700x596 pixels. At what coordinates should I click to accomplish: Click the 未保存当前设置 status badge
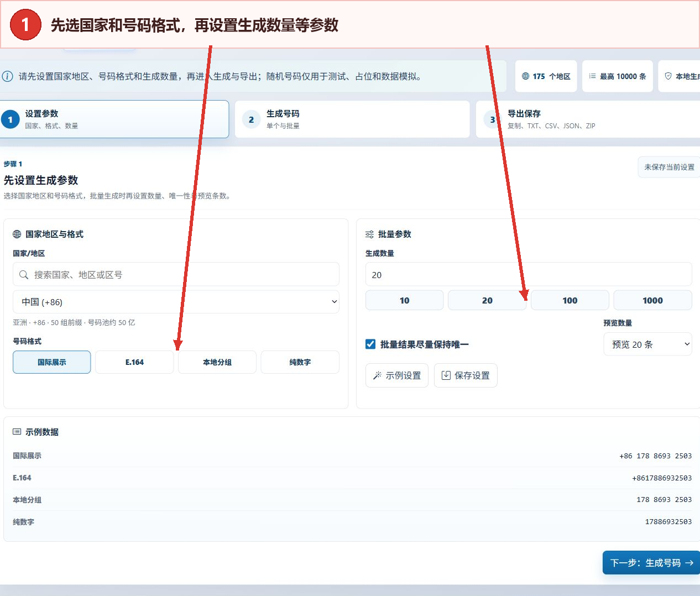pos(669,167)
